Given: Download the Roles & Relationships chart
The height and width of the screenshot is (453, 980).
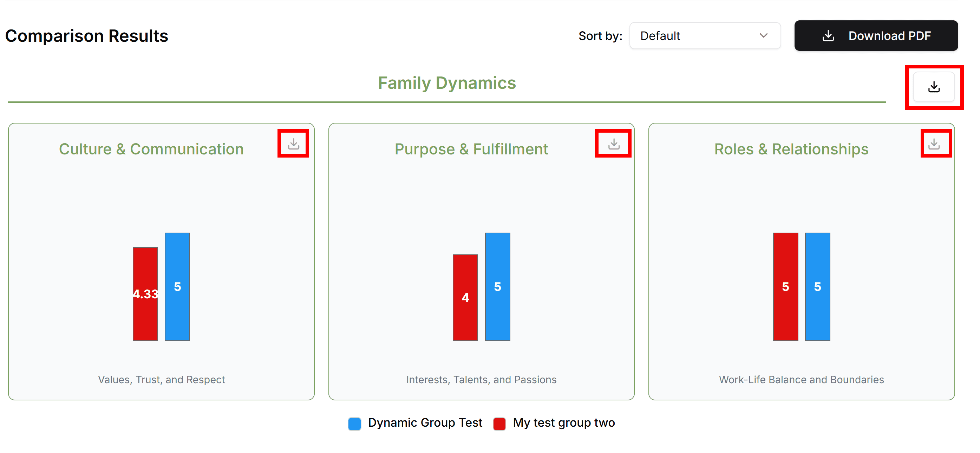Looking at the screenshot, I should [934, 144].
